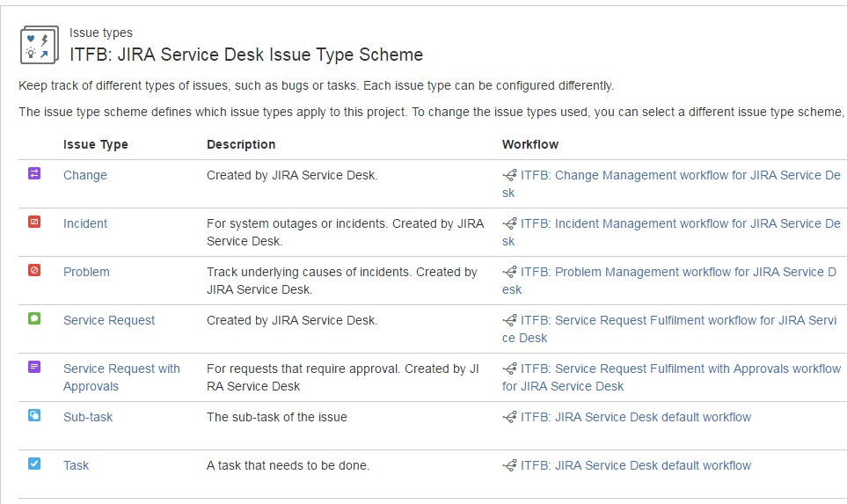Click workflow icon in the Task row
Screen dimensions: 847x504
(509, 465)
